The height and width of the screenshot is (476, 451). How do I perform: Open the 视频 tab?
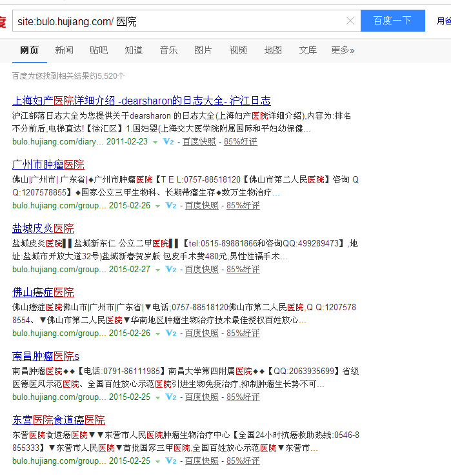coord(238,50)
